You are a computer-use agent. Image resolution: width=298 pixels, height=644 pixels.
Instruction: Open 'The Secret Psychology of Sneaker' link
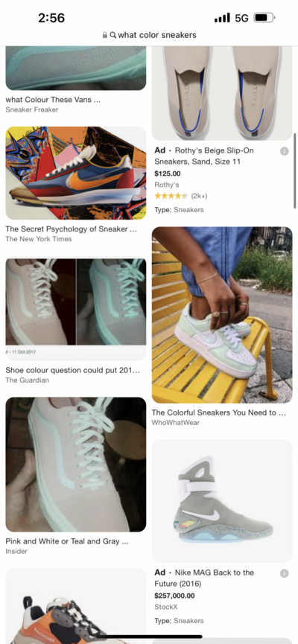pyautogui.click(x=71, y=229)
